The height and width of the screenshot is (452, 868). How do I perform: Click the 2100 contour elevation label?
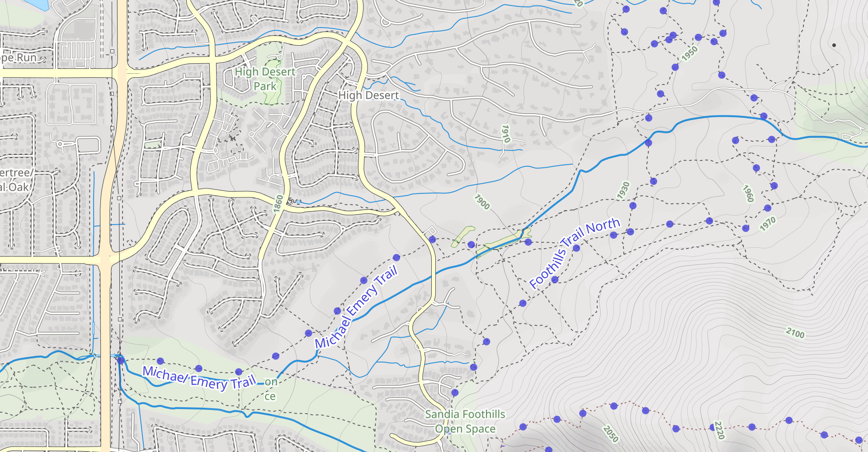point(795,333)
